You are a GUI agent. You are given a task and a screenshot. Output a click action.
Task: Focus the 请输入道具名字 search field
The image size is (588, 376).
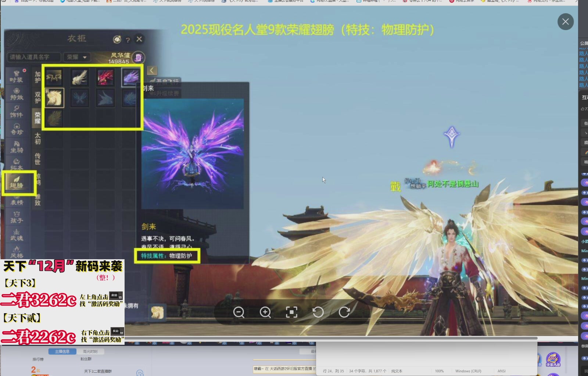[x=33, y=57]
